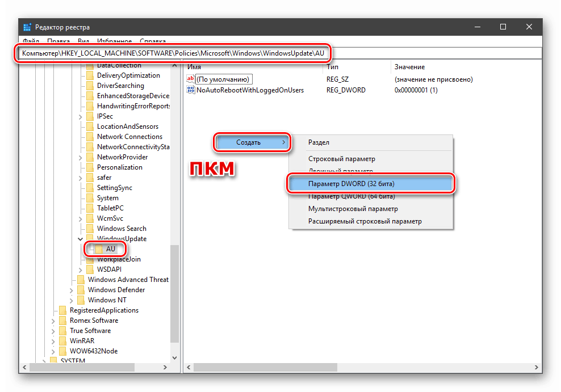Expand the WinRAR tree node
Viewport: 561px width, 392px height.
(x=53, y=342)
